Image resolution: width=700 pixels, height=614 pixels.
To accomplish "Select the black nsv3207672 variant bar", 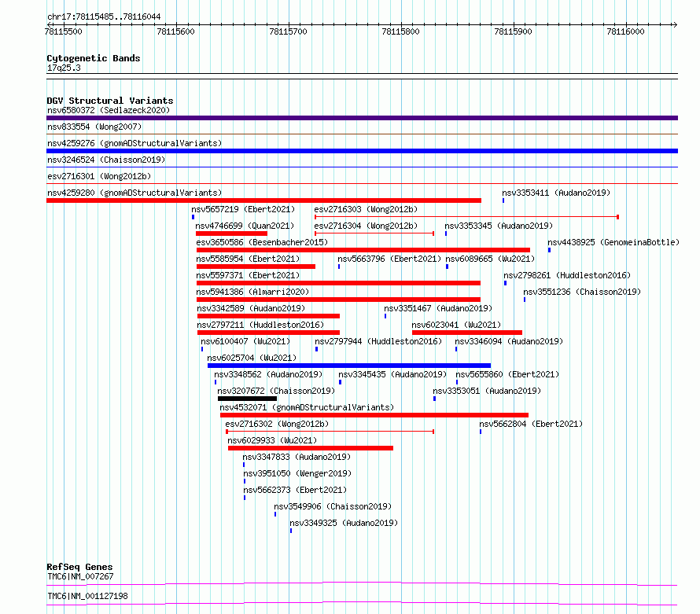I will [x=247, y=399].
